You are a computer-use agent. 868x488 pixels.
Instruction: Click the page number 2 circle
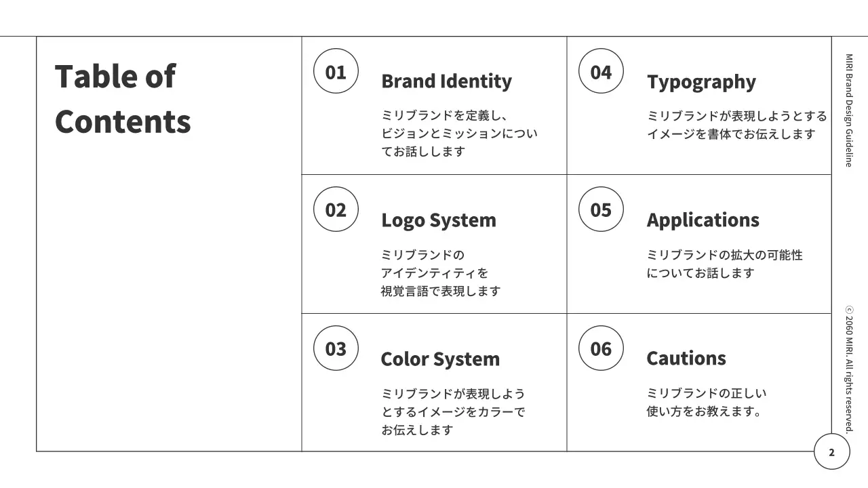pos(832,452)
